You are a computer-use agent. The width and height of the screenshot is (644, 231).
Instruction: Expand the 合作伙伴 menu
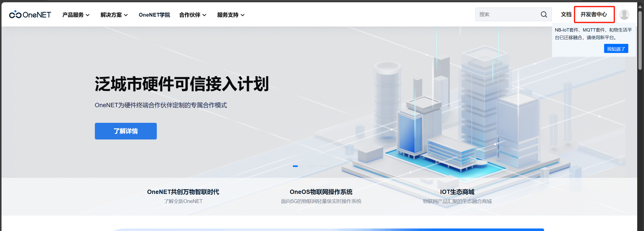193,15
